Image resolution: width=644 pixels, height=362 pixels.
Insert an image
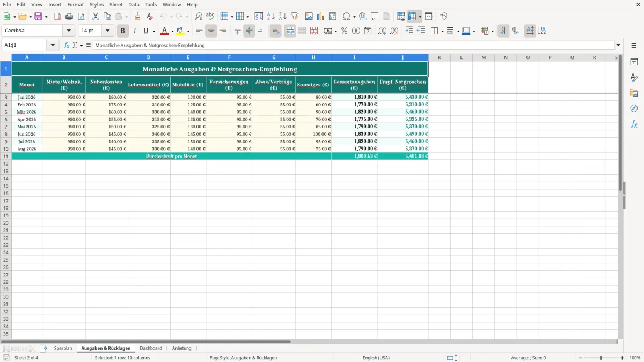pos(309,17)
